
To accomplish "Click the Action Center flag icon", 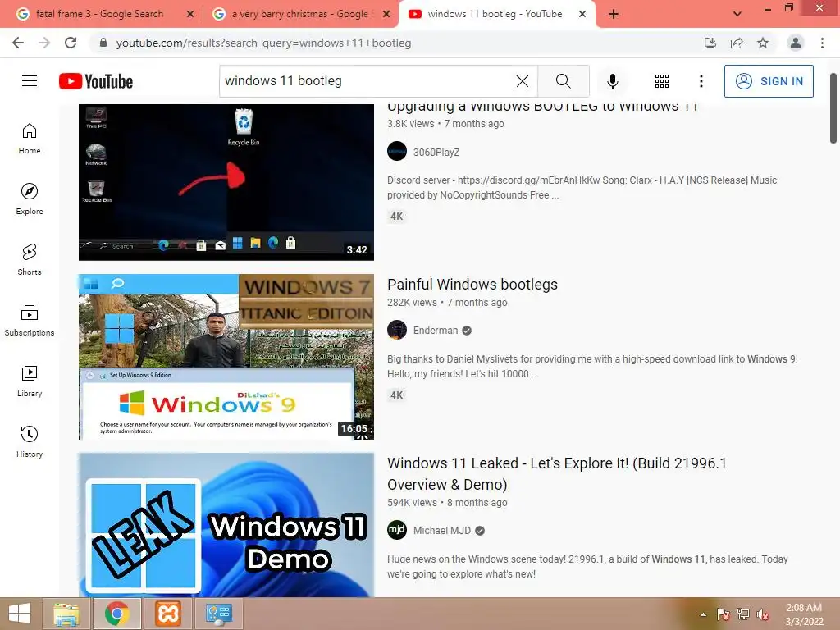I will click(724, 614).
